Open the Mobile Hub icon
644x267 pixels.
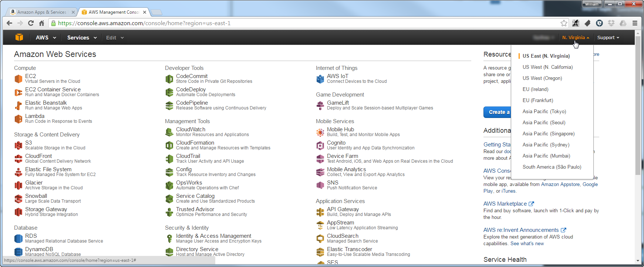coord(320,132)
